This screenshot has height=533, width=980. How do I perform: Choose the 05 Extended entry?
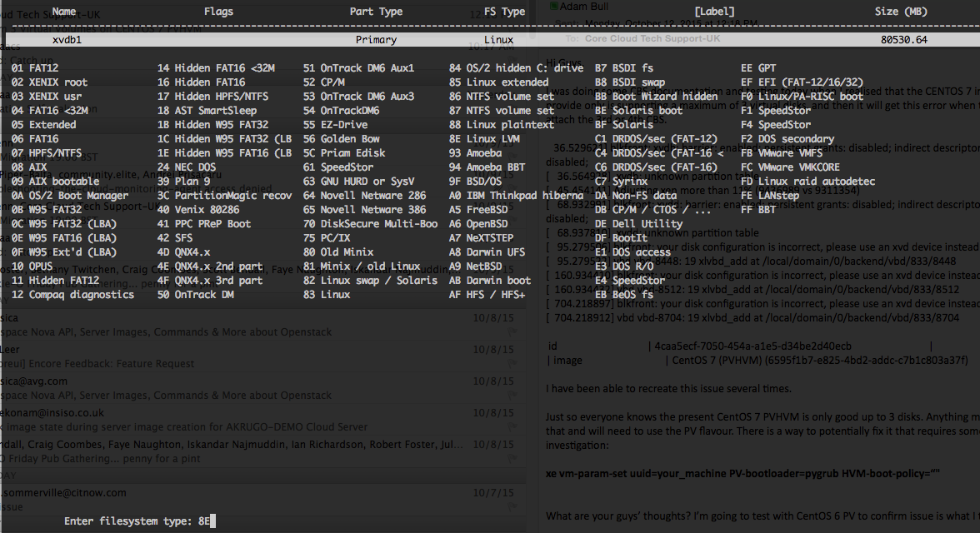43,125
